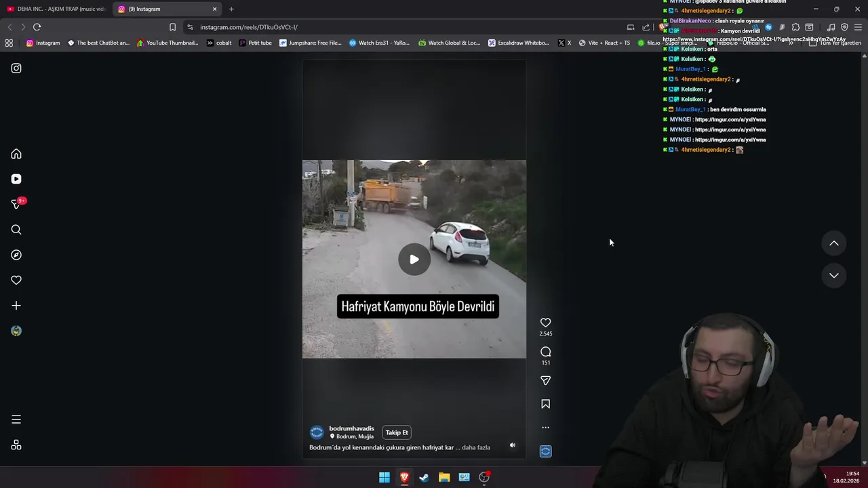Click Brave browser taskbar icon
This screenshot has height=488, width=868.
coord(404,477)
